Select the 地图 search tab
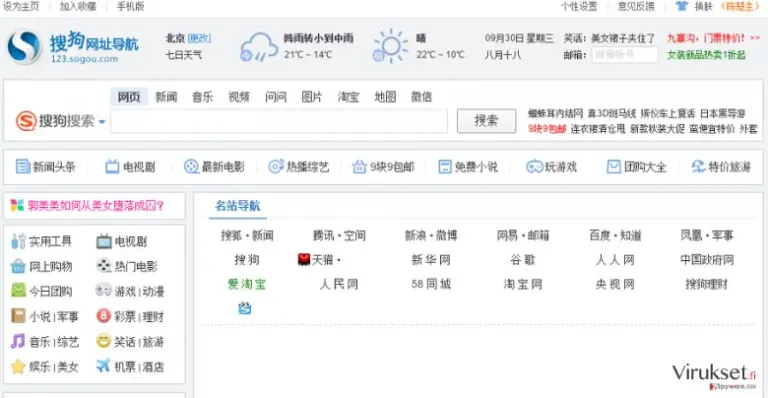This screenshot has width=768, height=398. pos(385,97)
